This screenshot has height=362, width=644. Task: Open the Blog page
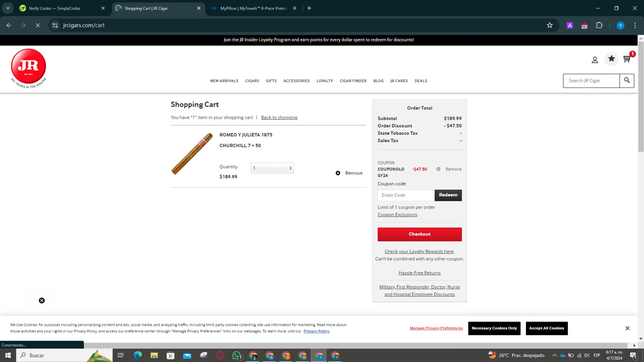coord(378,81)
